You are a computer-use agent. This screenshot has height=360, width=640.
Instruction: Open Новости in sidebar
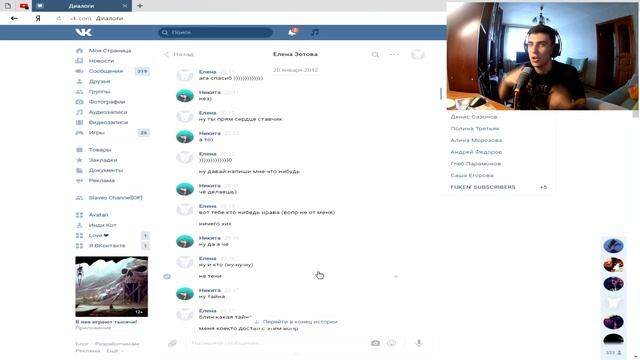[101, 61]
